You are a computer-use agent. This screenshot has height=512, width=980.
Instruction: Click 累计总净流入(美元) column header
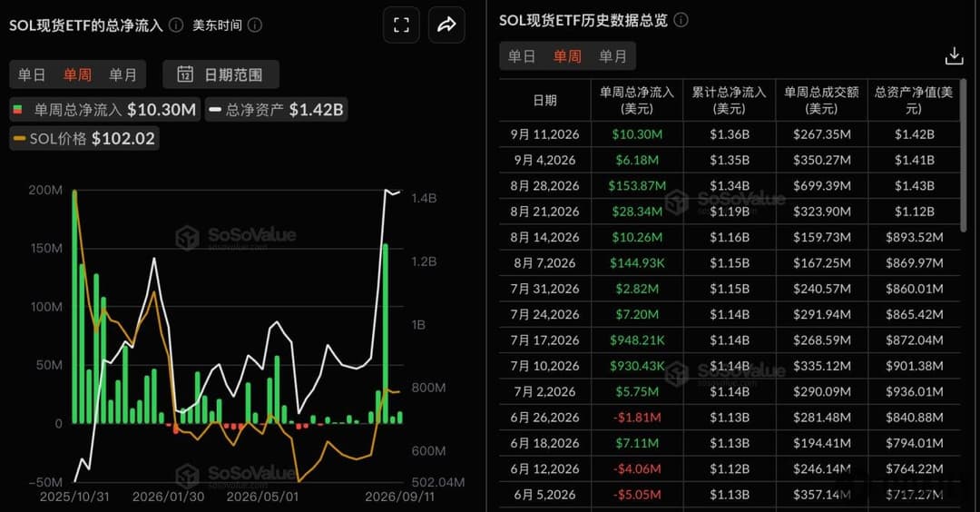tap(730, 100)
